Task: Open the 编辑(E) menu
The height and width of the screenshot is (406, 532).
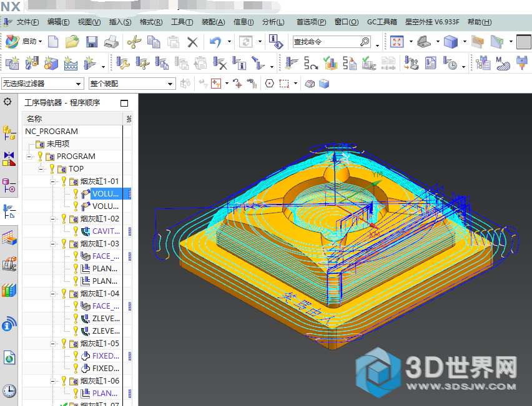Action: [58, 22]
